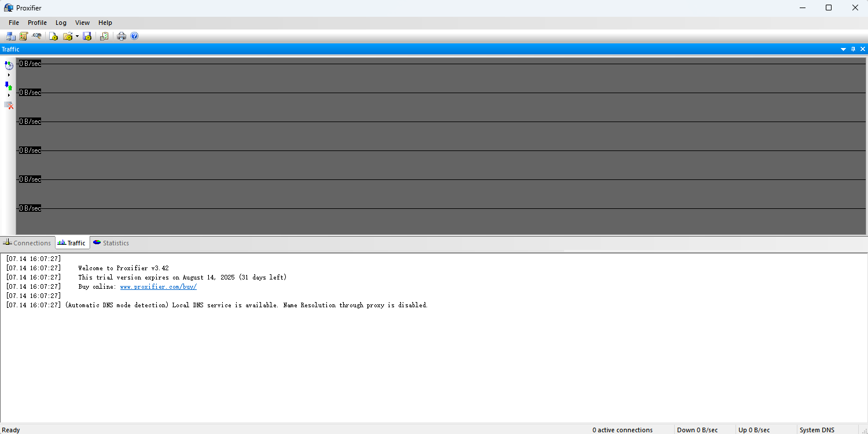Open the checklist clipboard toolbar icon
This screenshot has width=868, height=434.
(104, 36)
